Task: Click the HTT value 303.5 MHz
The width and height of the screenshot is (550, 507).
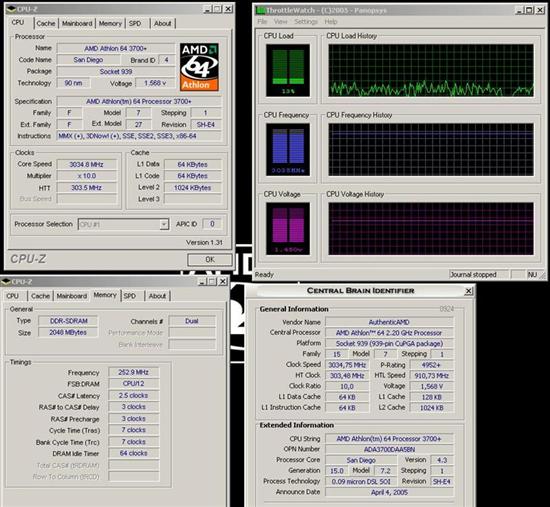Action: point(86,188)
